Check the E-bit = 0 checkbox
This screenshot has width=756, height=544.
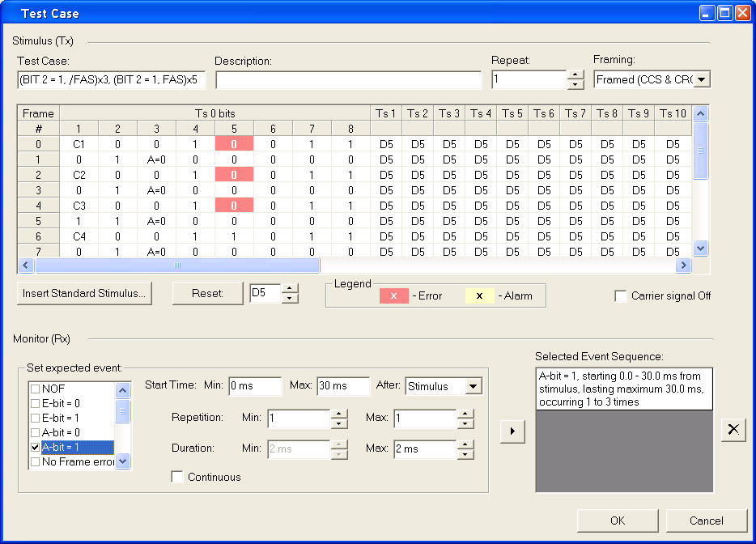(35, 403)
